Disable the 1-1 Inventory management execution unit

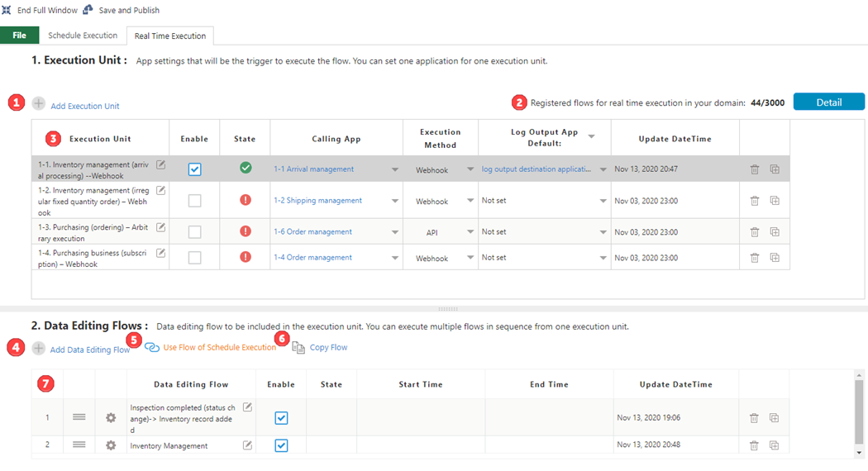(x=194, y=169)
